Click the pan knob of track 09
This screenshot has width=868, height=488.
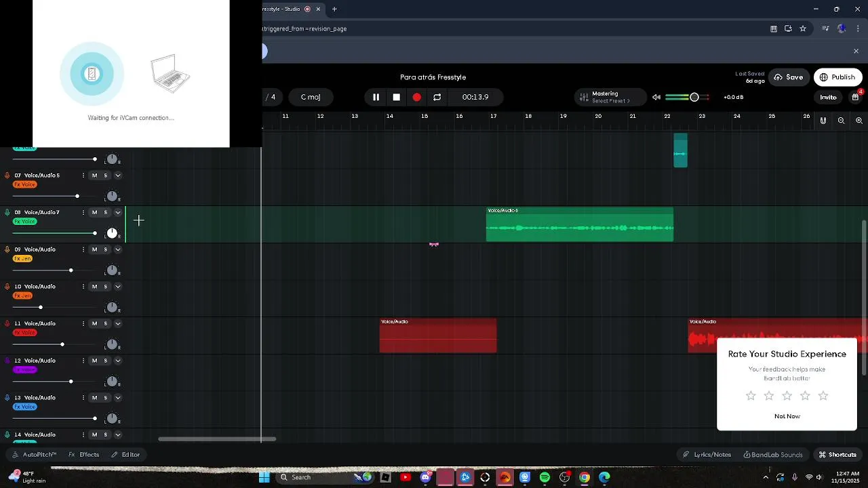(x=112, y=270)
